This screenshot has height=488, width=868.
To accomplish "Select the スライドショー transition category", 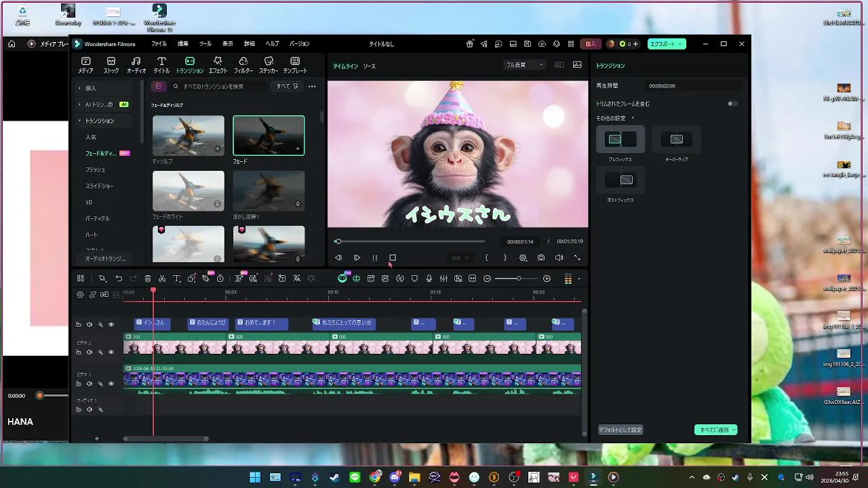I will [x=99, y=186].
